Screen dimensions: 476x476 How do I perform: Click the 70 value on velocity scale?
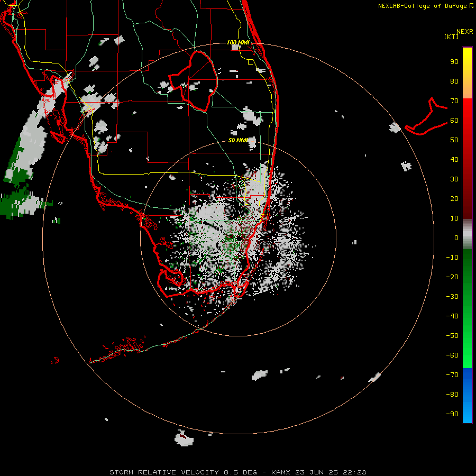pos(454,101)
